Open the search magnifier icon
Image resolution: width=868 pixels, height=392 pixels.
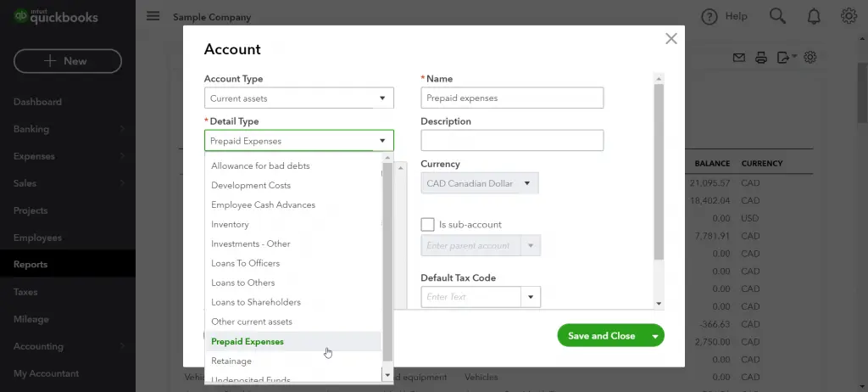coord(777,16)
